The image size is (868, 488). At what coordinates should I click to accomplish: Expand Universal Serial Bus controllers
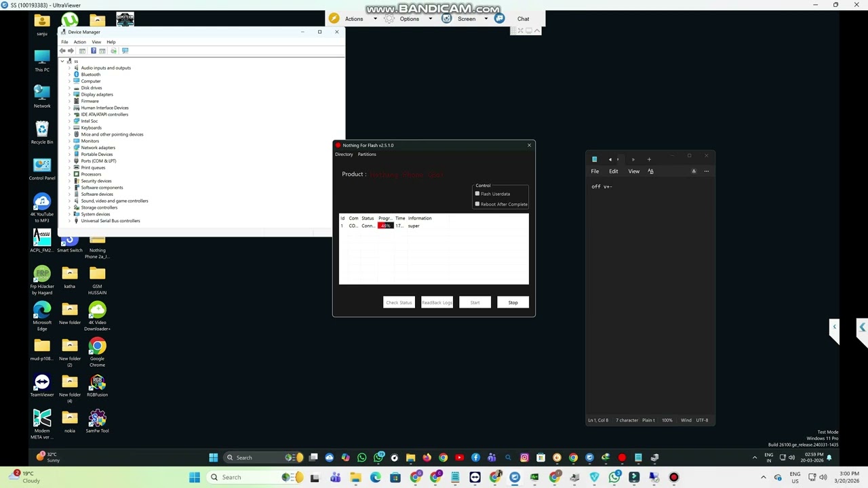pos(69,220)
